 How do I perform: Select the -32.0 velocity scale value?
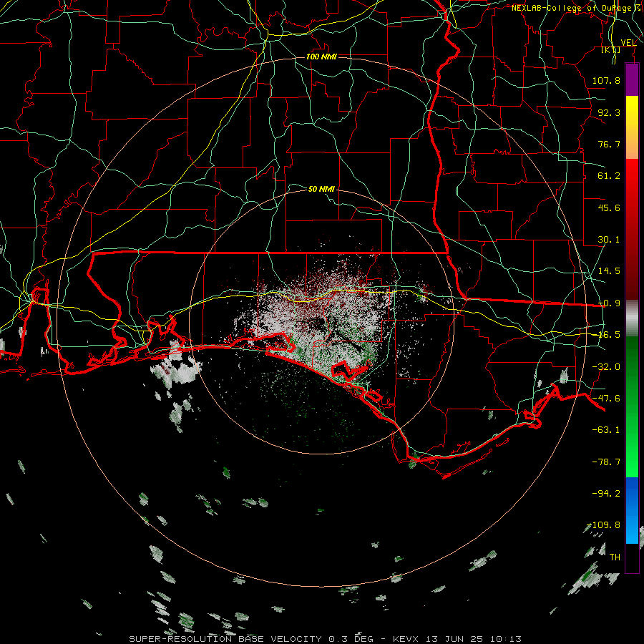pyautogui.click(x=606, y=367)
